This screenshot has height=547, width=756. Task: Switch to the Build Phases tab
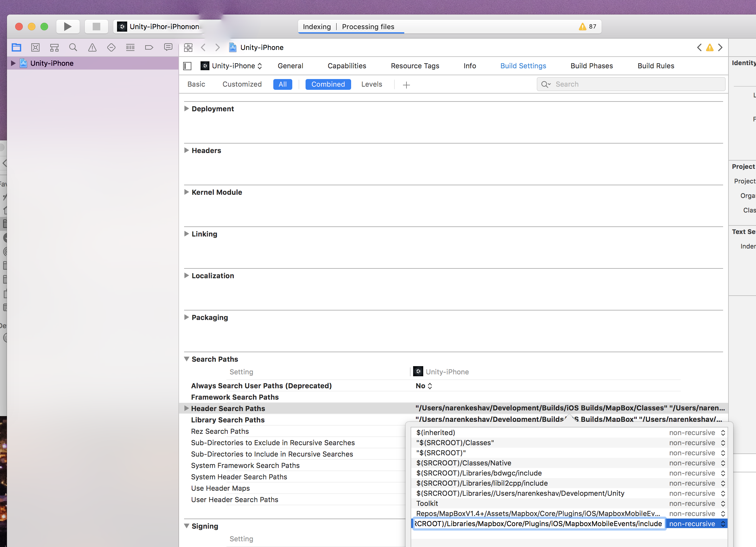tap(591, 66)
